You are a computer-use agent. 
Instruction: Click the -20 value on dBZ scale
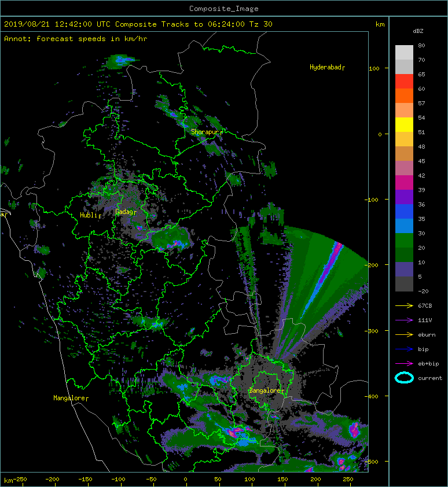[423, 291]
